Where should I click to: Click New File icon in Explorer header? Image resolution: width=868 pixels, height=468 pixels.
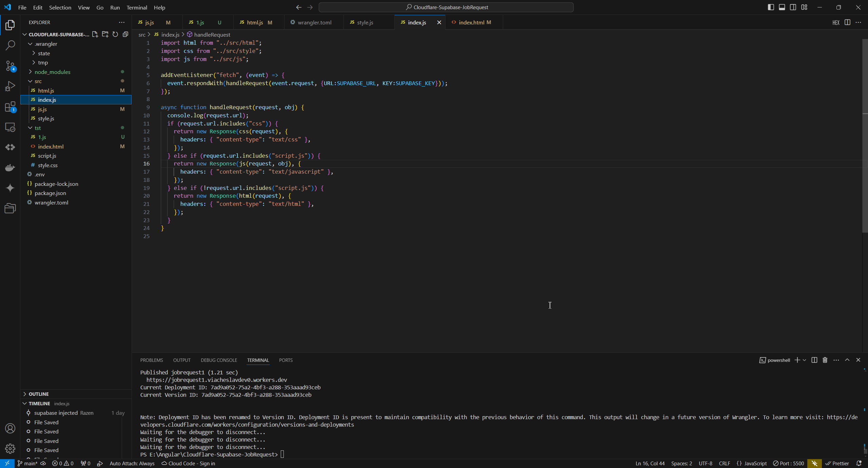(95, 34)
